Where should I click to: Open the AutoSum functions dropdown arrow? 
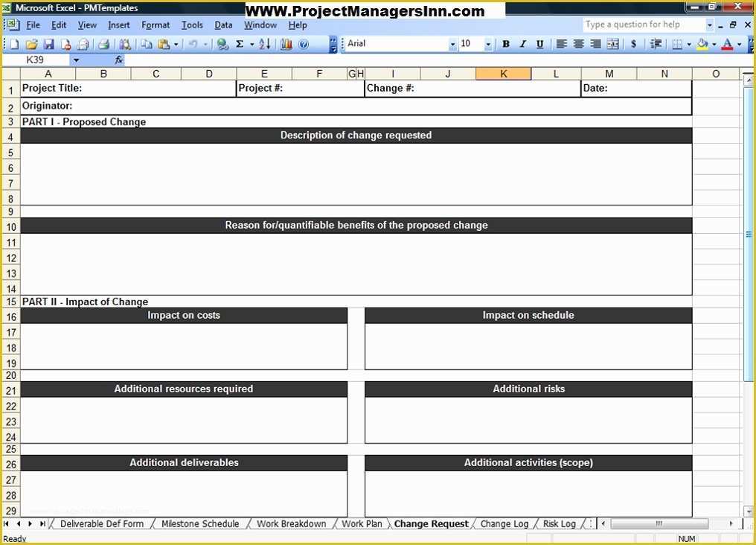(252, 45)
